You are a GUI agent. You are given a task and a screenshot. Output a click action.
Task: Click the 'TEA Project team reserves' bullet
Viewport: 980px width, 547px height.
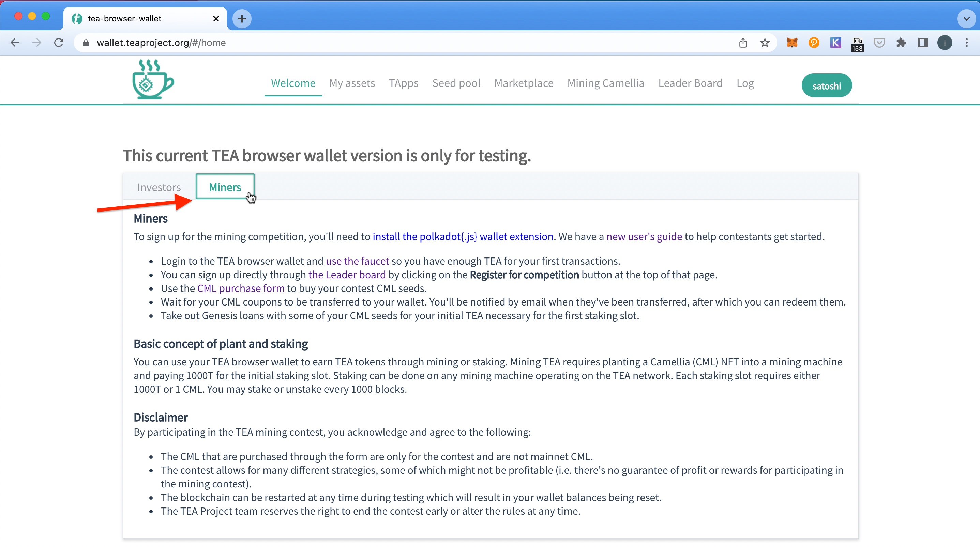tap(371, 511)
